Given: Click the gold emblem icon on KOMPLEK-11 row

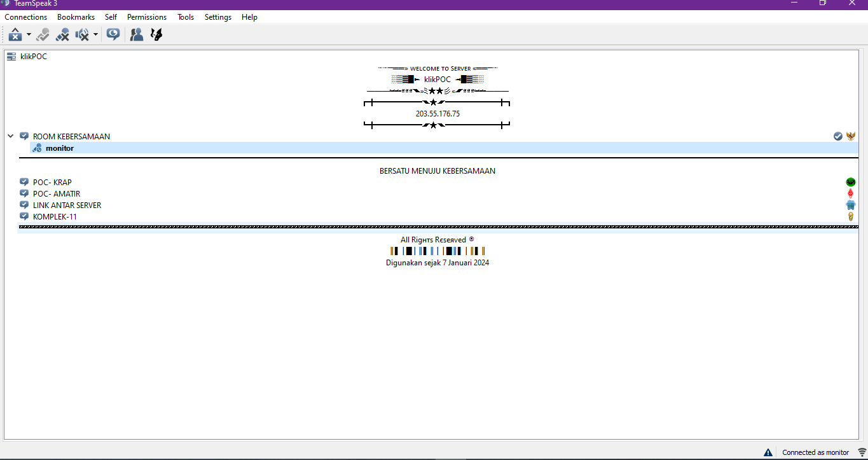Looking at the screenshot, I should click(851, 217).
